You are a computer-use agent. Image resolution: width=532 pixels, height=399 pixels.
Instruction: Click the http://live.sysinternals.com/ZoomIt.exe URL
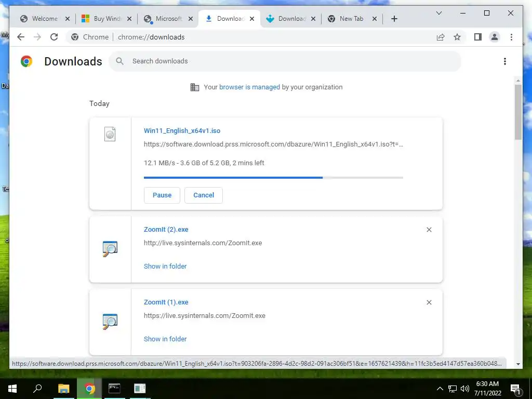pos(203,243)
